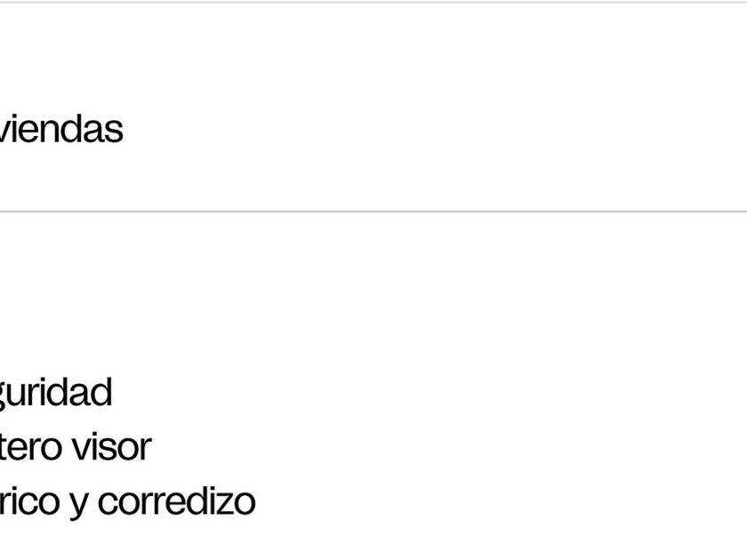Click the divider line below "viendas"
The height and width of the screenshot is (560, 747).
[373, 212]
